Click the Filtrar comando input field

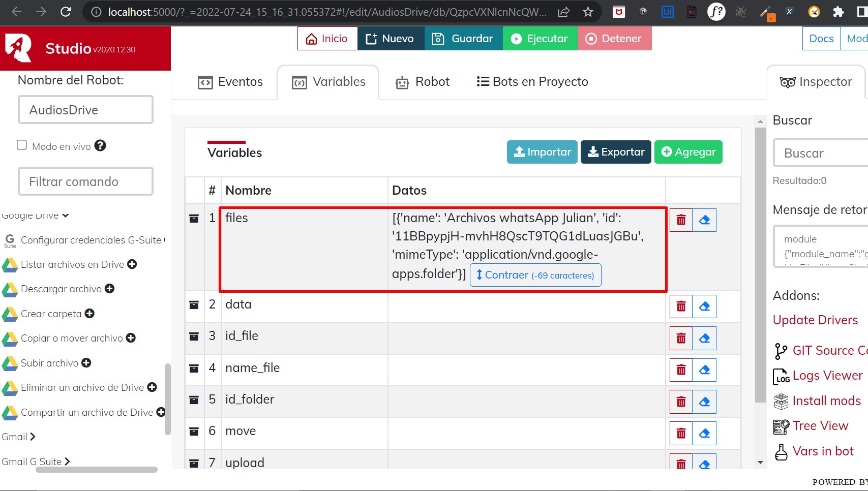(x=85, y=181)
